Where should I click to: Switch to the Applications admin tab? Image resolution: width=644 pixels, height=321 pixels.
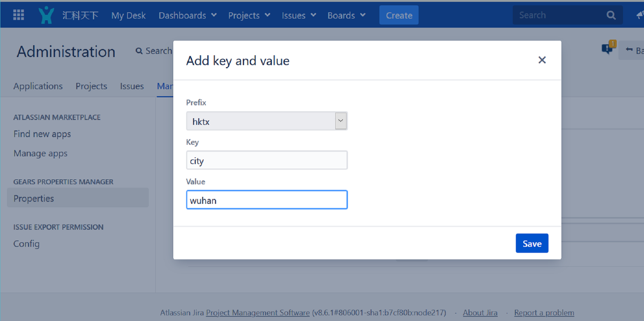click(x=38, y=86)
